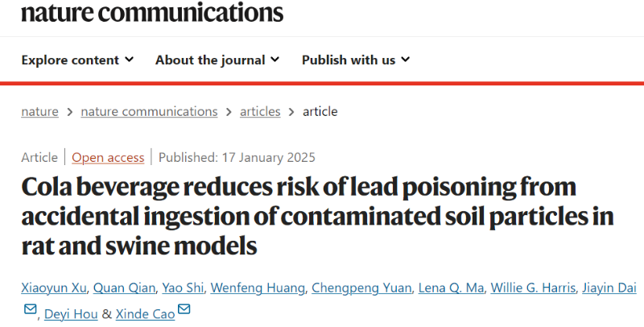Select author Chengpeng Yuan
This screenshot has height=327, width=644.
tap(361, 288)
